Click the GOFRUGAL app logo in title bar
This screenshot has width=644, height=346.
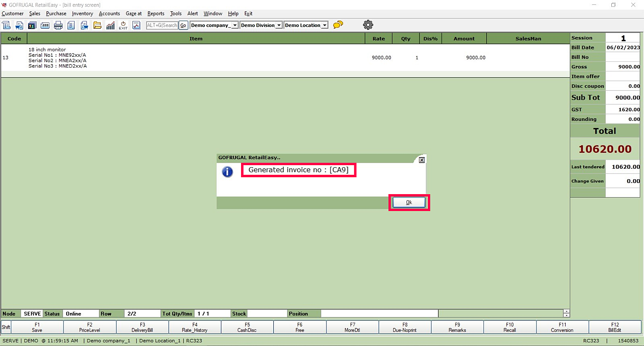click(4, 5)
